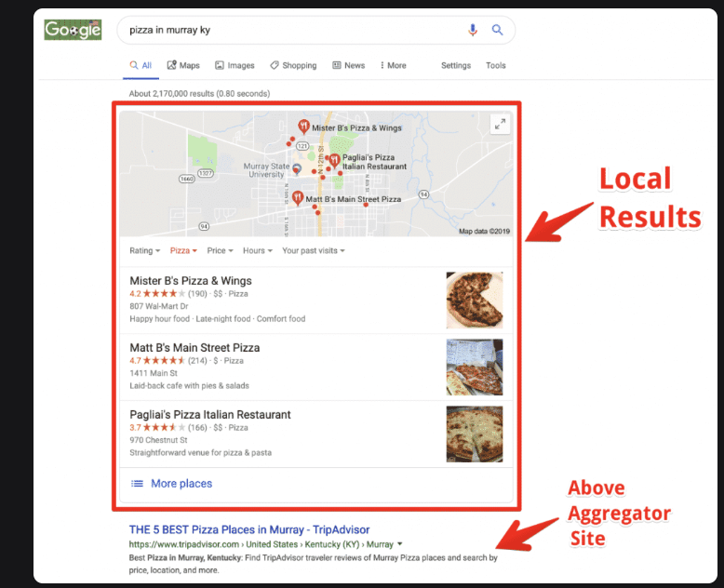Click address 970 Chestnut St
This screenshot has height=588, width=724.
[x=158, y=440]
